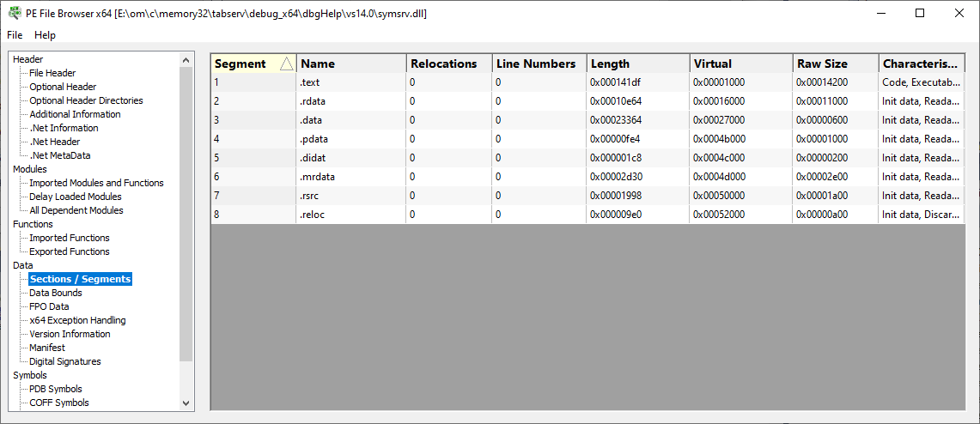Select .Net Header item
The width and height of the screenshot is (980, 424).
tap(55, 142)
